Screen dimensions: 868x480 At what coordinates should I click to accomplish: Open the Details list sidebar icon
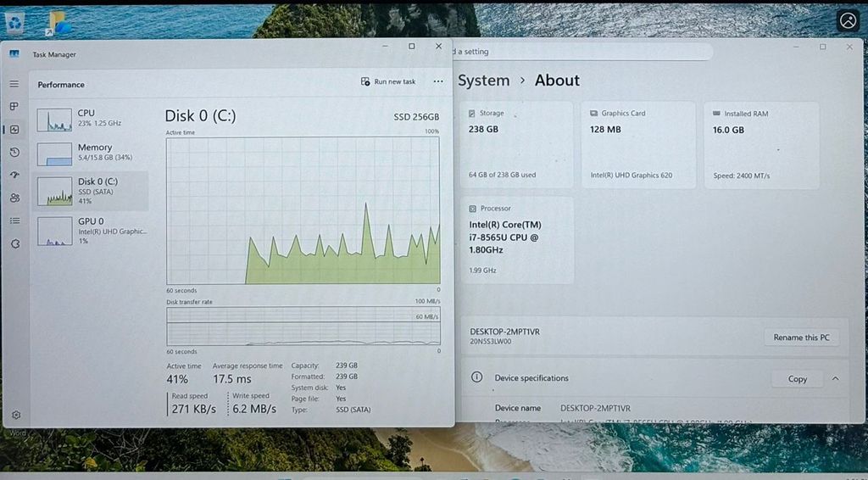click(14, 220)
